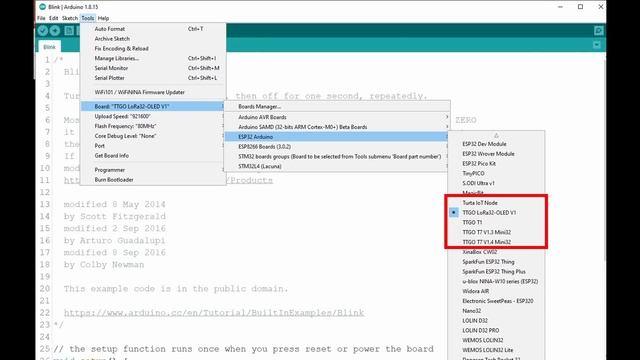This screenshot has height=360, width=640.
Task: Expand STM32L4 (Lacuna) submenu
Action: point(338,166)
